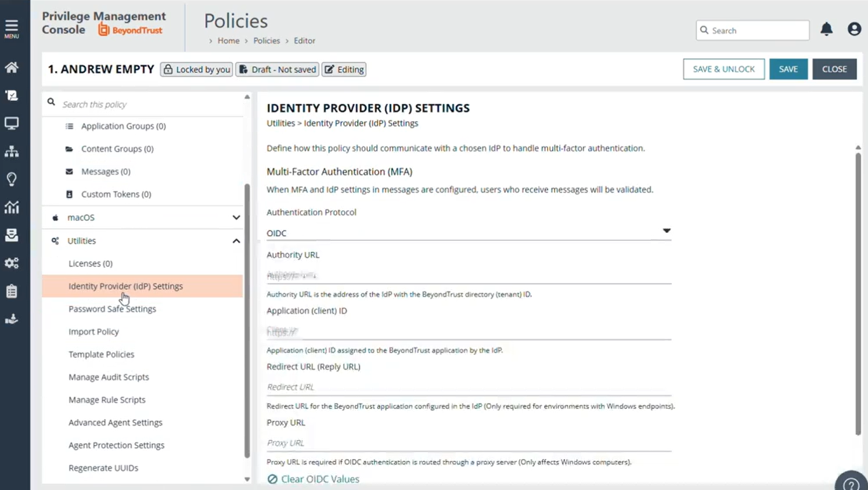Viewport: 868px width, 490px height.
Task: Click Clear OIDC Values link
Action: (x=313, y=479)
